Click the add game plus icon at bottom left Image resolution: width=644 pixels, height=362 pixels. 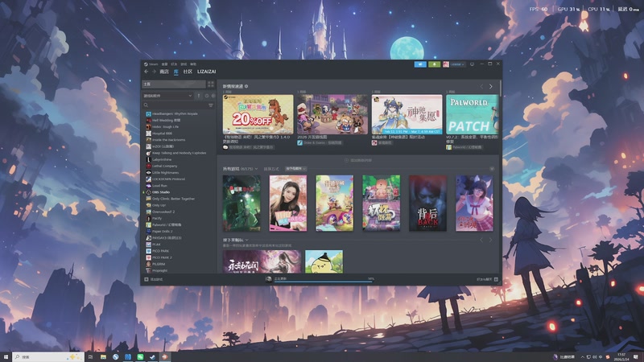147,279
